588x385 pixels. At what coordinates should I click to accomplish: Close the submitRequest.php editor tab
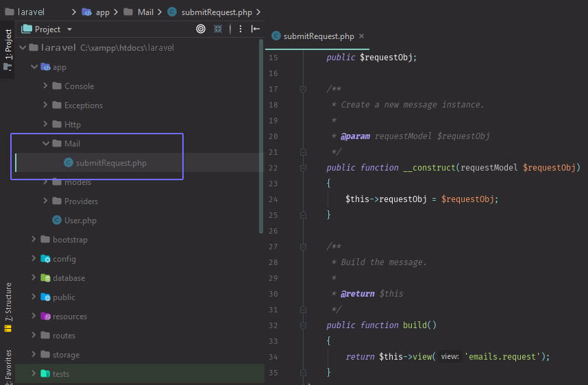362,36
